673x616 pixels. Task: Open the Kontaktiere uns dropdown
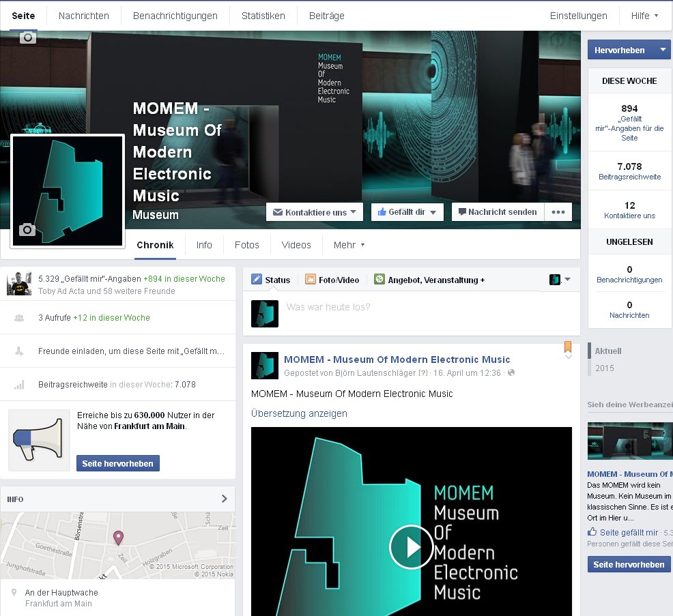315,212
